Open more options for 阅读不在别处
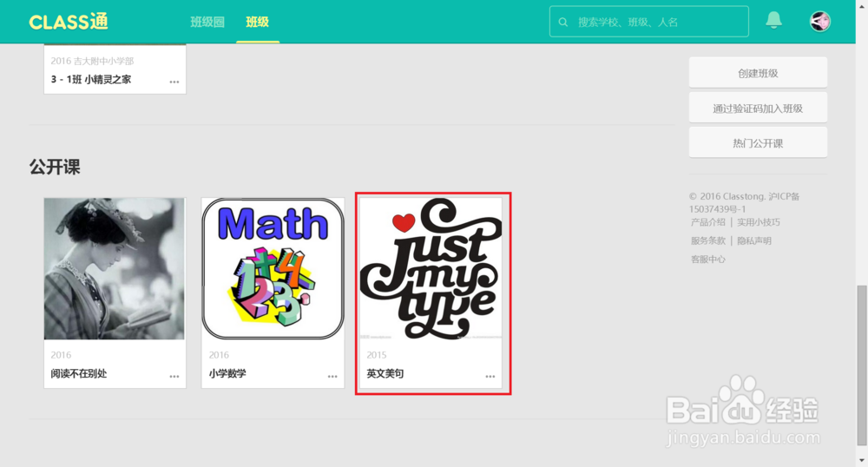The height and width of the screenshot is (467, 868). pos(174,376)
